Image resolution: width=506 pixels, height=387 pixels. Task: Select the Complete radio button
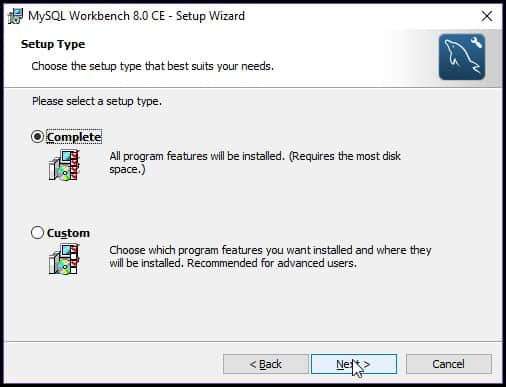pyautogui.click(x=37, y=136)
